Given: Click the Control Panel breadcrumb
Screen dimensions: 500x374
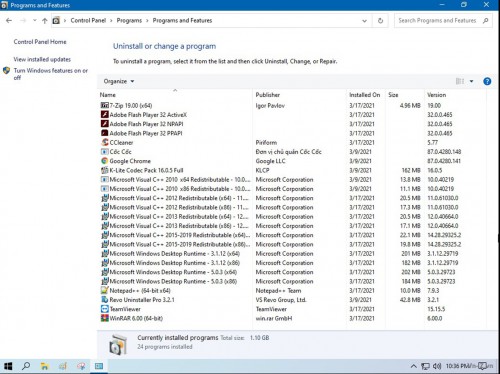Looking at the screenshot, I should (88, 21).
